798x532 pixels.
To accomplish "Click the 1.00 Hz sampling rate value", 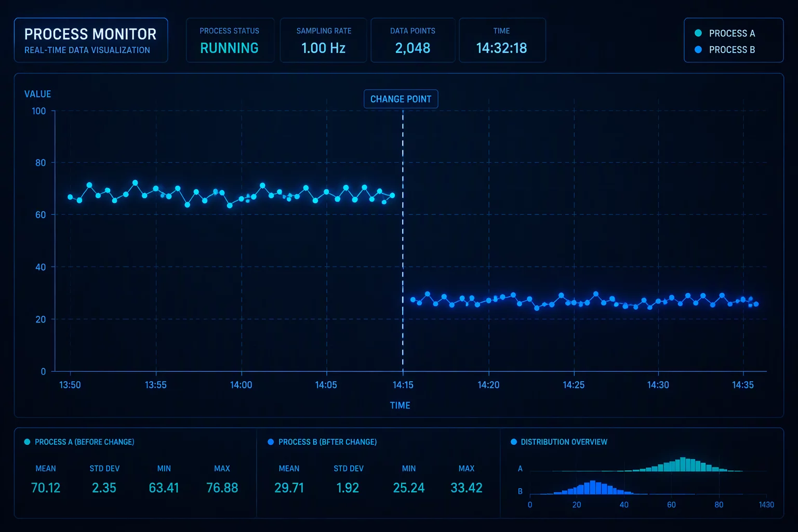I will (323, 48).
